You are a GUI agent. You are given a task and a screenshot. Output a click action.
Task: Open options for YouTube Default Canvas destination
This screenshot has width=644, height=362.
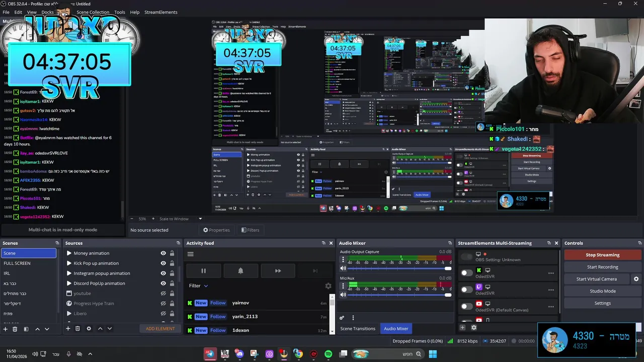[x=551, y=307]
